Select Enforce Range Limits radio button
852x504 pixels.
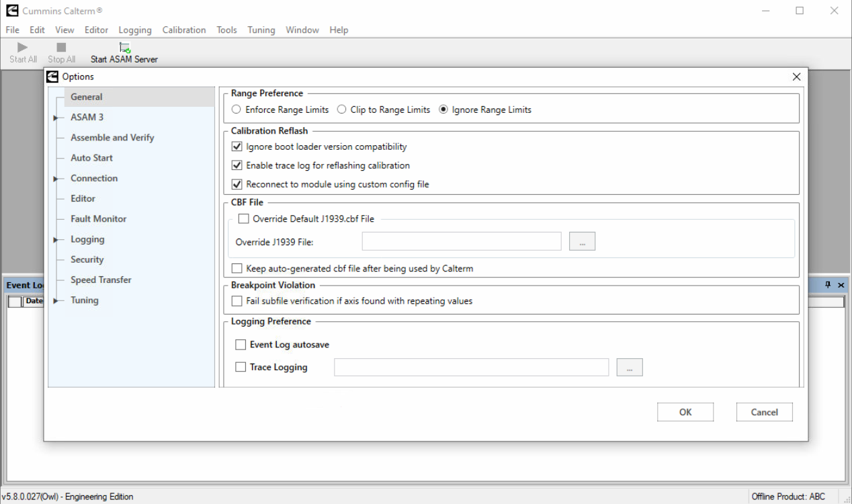(237, 110)
